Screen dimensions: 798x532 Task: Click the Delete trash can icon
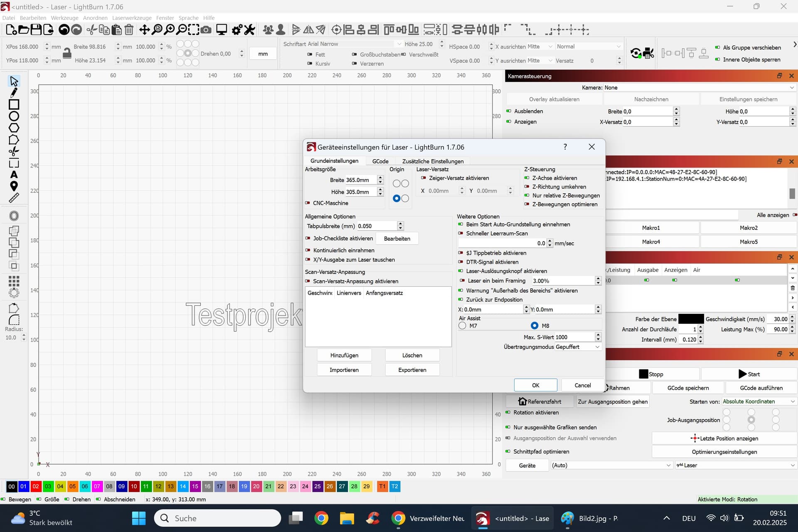[129, 30]
